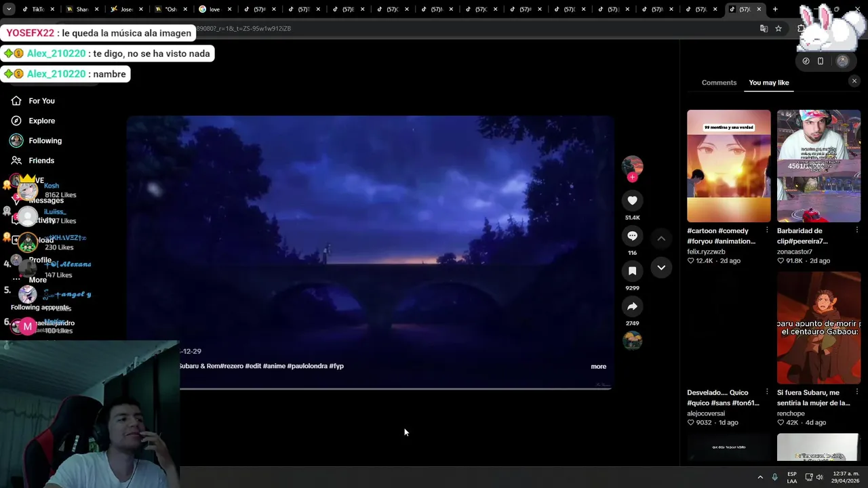Open the tab search dropdown arrow
This screenshot has height=488, width=868.
point(9,9)
